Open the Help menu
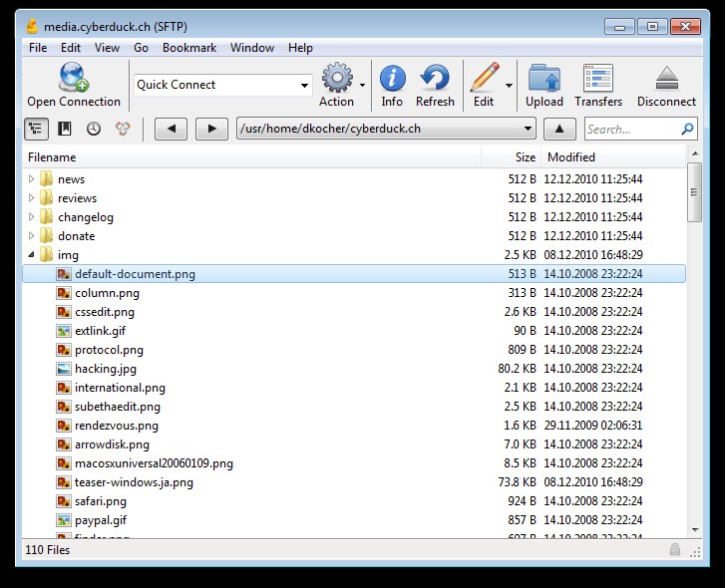This screenshot has width=725, height=588. tap(300, 48)
